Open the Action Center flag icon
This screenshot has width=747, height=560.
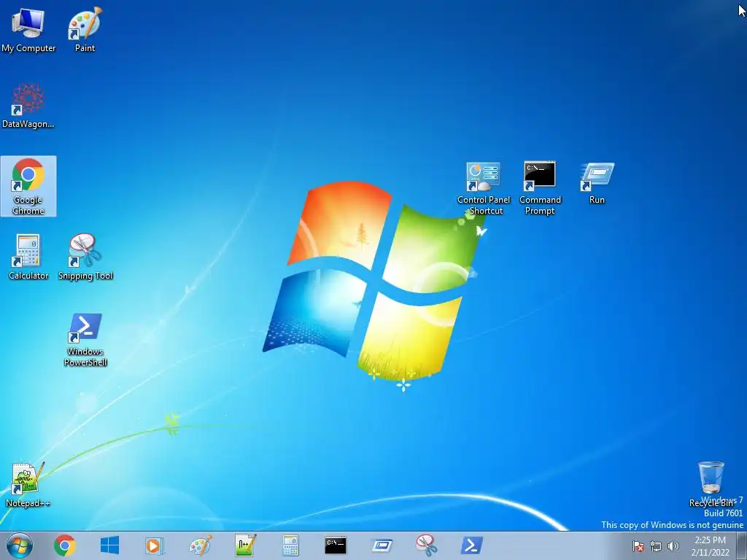point(638,547)
